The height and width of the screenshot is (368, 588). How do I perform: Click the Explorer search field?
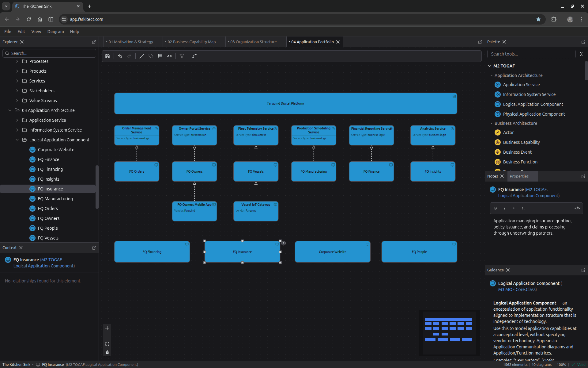tap(49, 53)
